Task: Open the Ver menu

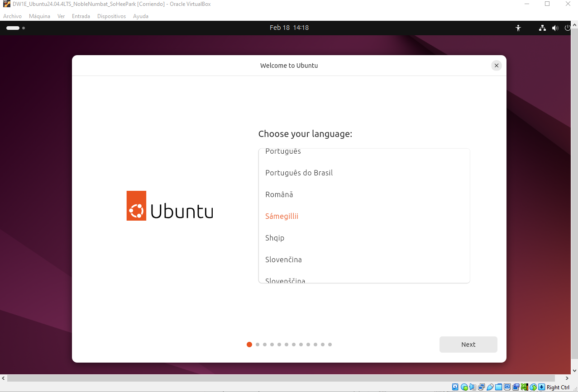Action: (61, 16)
